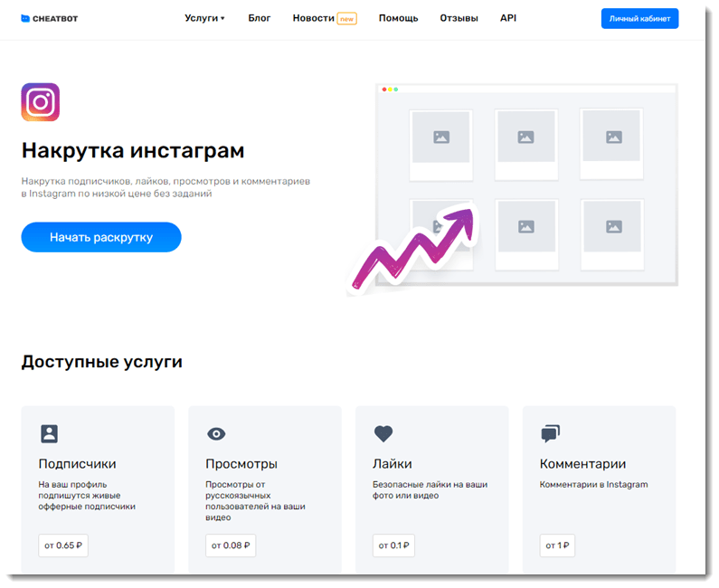Image resolution: width=719 pixels, height=588 pixels.
Task: Click the Начать раскрутку button
Action: click(x=101, y=237)
